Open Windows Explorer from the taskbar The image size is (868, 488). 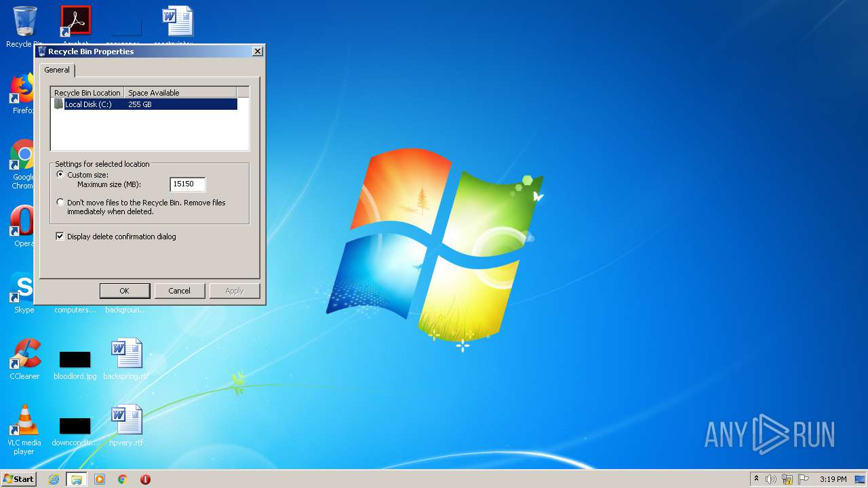(77, 479)
